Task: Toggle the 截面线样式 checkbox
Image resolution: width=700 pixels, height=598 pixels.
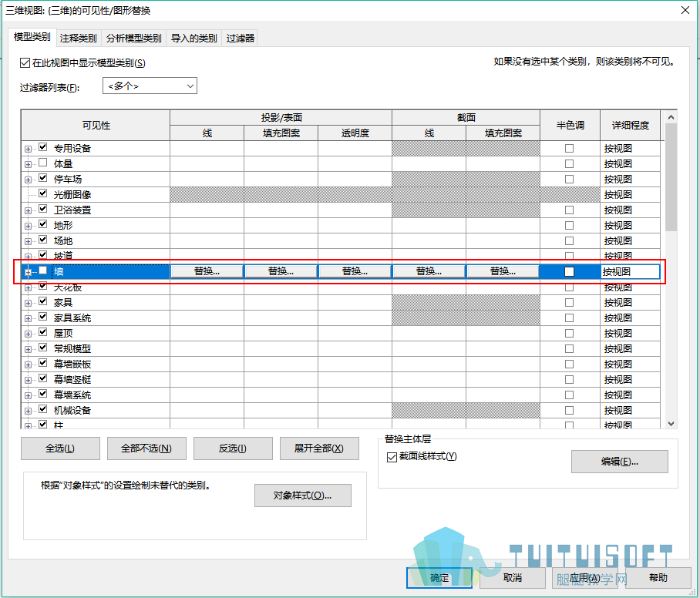Action: pyautogui.click(x=392, y=457)
